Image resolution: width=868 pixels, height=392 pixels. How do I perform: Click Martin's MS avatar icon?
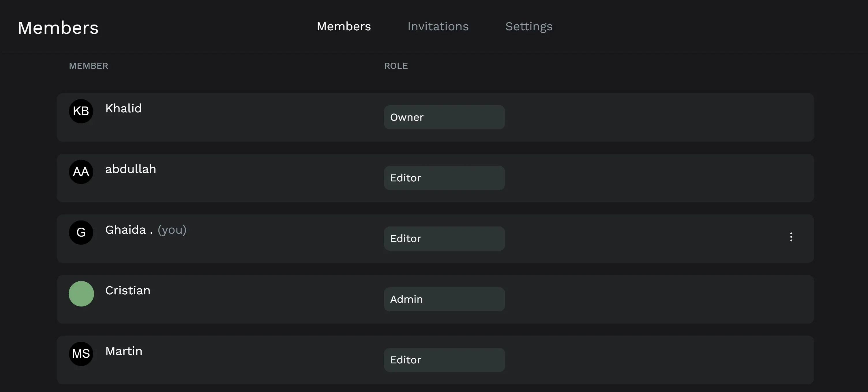tap(81, 354)
